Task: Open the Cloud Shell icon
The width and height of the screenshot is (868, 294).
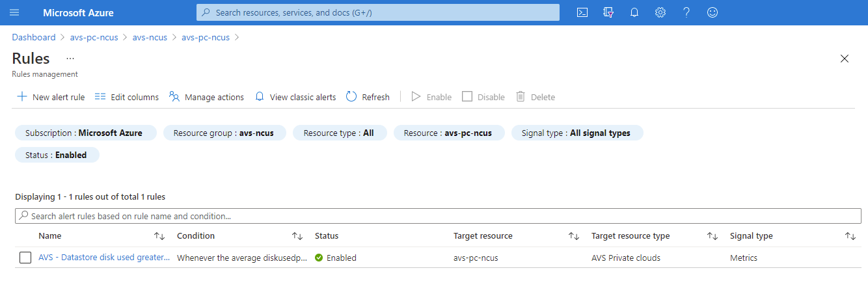Action: click(x=582, y=12)
